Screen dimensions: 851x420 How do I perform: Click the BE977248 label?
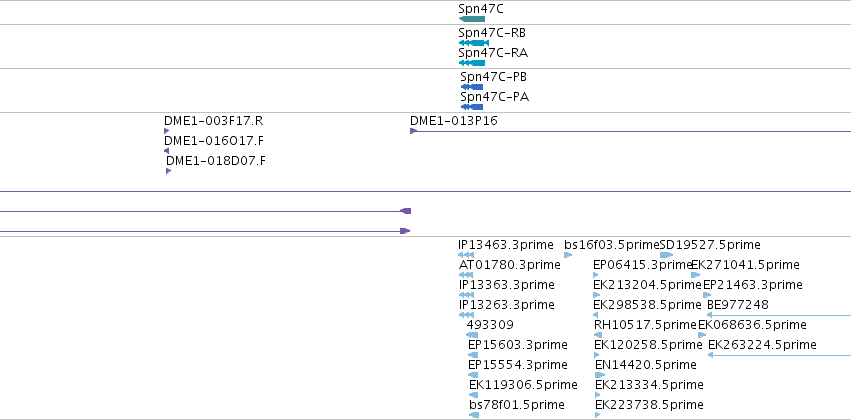738,304
